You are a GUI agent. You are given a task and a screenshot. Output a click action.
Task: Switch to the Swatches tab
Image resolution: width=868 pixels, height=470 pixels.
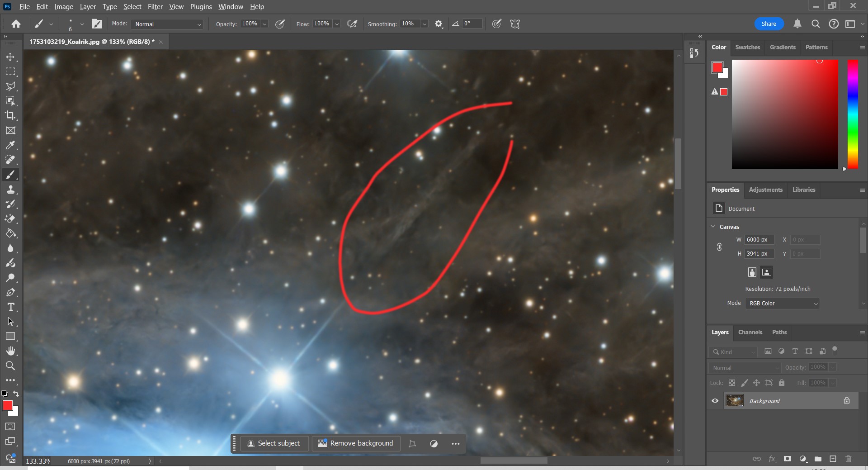pos(747,47)
